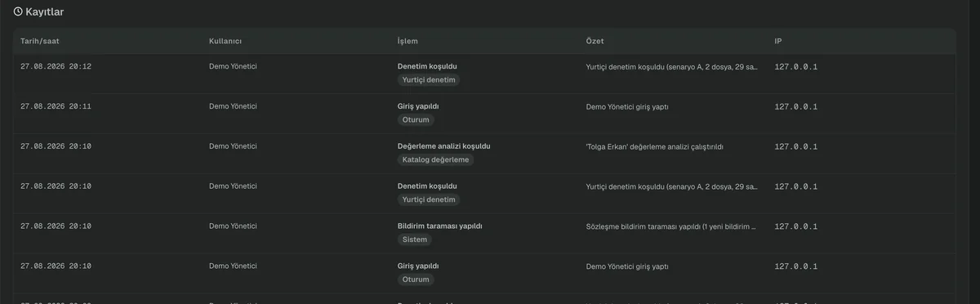Select IP 127.0.0.1 in the Katalog değerleme row
This screenshot has width=980, height=304.
coord(795,147)
